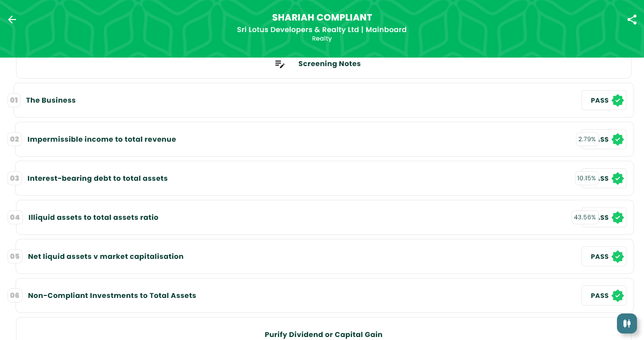The image size is (644, 340).
Task: Open the floating widget button at bottom right
Action: pos(627,323)
